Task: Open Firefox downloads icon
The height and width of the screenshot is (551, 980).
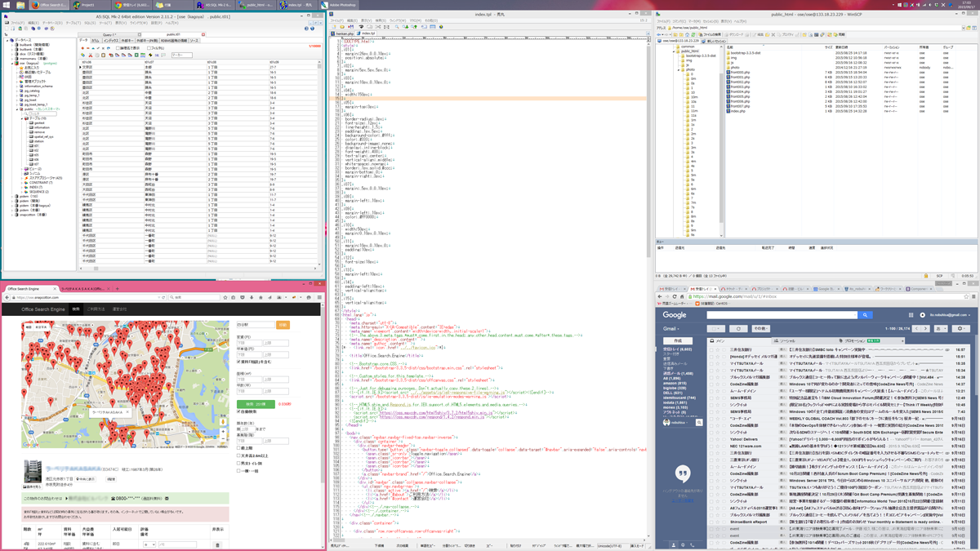Action: coord(252,298)
